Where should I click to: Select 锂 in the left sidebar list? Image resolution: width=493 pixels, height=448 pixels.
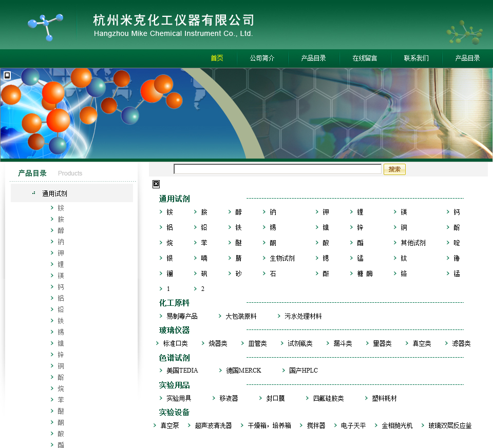pos(61,264)
